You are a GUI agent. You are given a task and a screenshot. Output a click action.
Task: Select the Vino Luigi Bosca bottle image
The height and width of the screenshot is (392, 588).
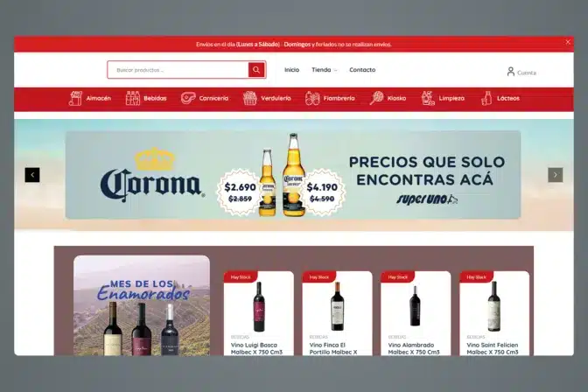tap(259, 307)
